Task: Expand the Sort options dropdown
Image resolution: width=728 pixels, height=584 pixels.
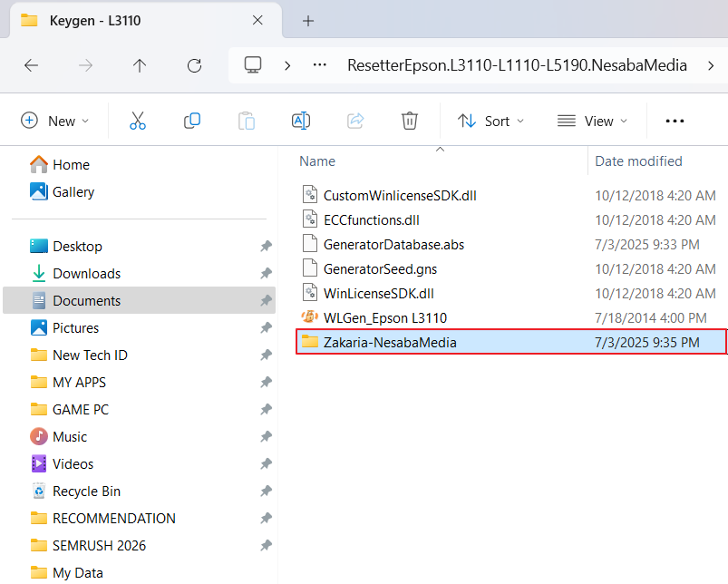Action: tap(491, 121)
